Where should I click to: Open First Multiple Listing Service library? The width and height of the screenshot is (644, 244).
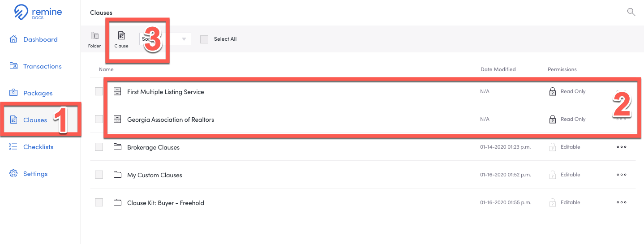[166, 92]
